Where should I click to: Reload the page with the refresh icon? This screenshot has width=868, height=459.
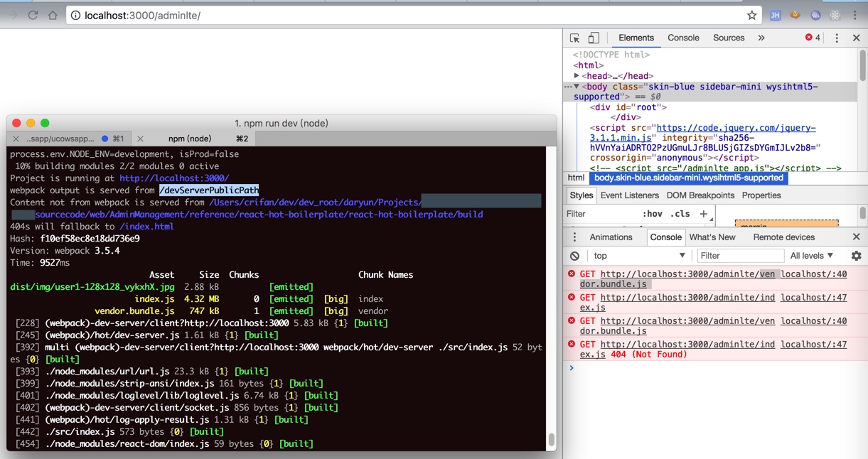(x=33, y=15)
